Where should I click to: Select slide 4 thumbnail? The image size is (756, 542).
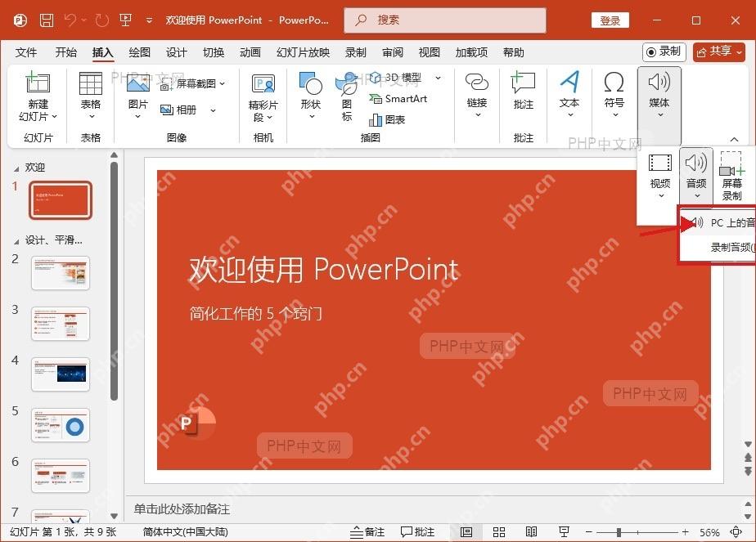[x=61, y=374]
